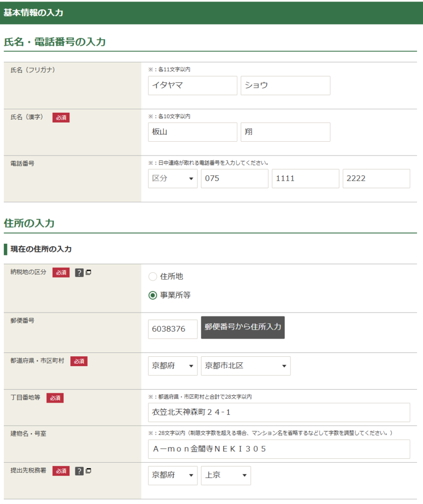Click the 郵便番号から住所入力 button
The width and height of the screenshot is (423, 504).
click(x=242, y=327)
